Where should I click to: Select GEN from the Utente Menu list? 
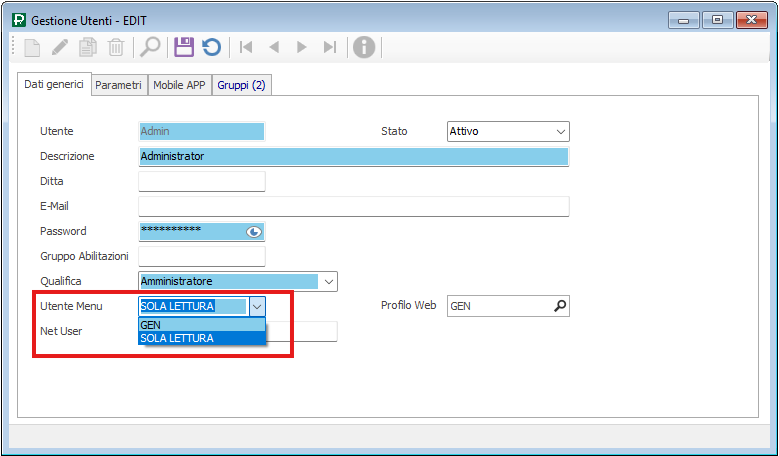point(201,325)
